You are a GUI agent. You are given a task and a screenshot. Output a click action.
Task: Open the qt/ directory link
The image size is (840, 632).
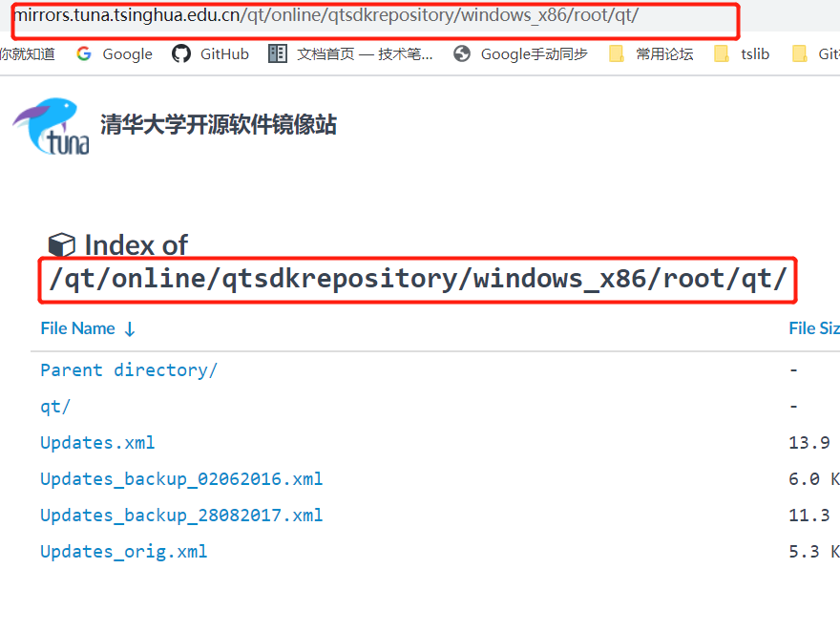55,407
